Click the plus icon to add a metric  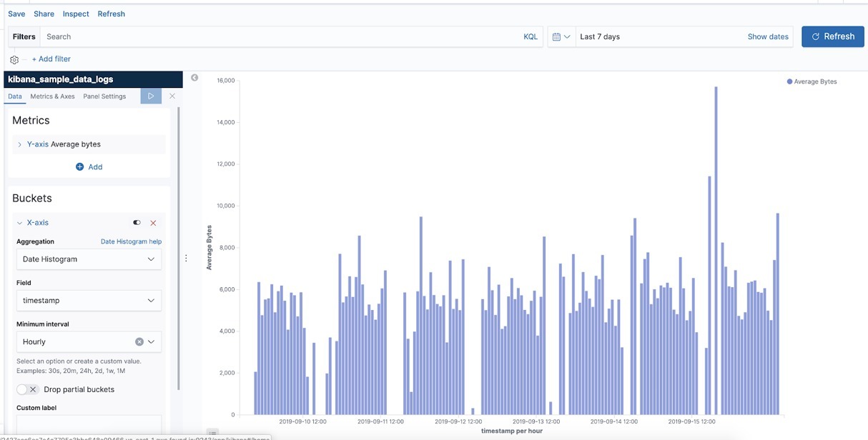79,166
